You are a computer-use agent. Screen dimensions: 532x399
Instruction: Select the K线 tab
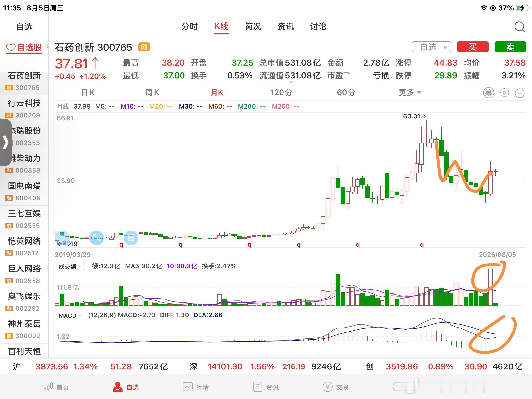point(221,26)
